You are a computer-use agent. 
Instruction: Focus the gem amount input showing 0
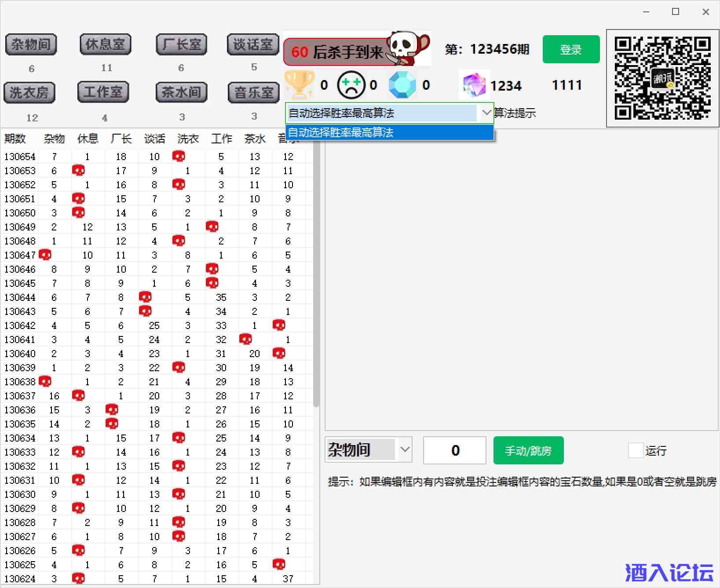coord(455,450)
